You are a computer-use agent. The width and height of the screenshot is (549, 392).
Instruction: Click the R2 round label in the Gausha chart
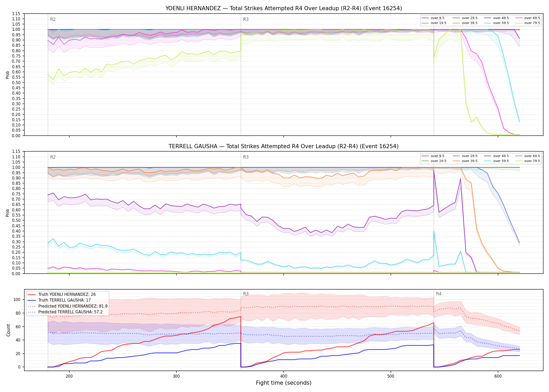click(x=53, y=157)
